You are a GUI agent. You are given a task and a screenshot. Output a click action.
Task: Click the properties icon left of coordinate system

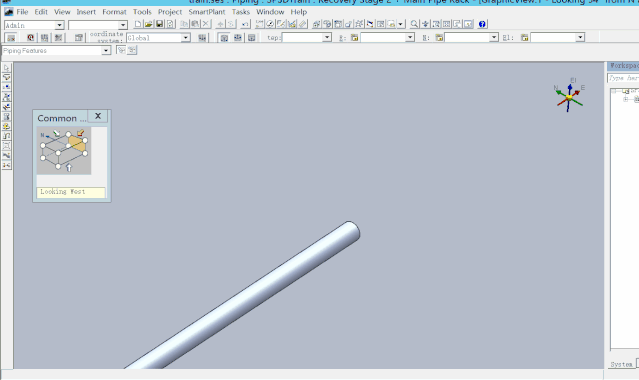[79, 38]
